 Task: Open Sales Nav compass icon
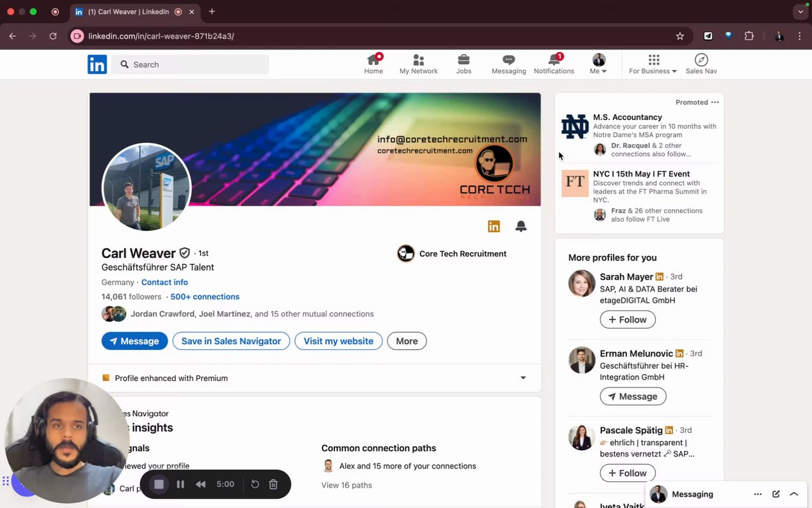(701, 64)
